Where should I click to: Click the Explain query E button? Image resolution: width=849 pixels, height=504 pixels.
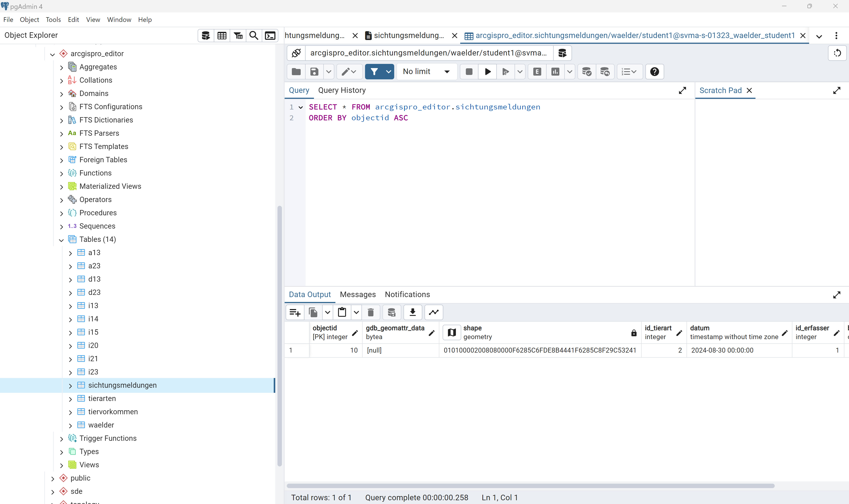pos(537,72)
